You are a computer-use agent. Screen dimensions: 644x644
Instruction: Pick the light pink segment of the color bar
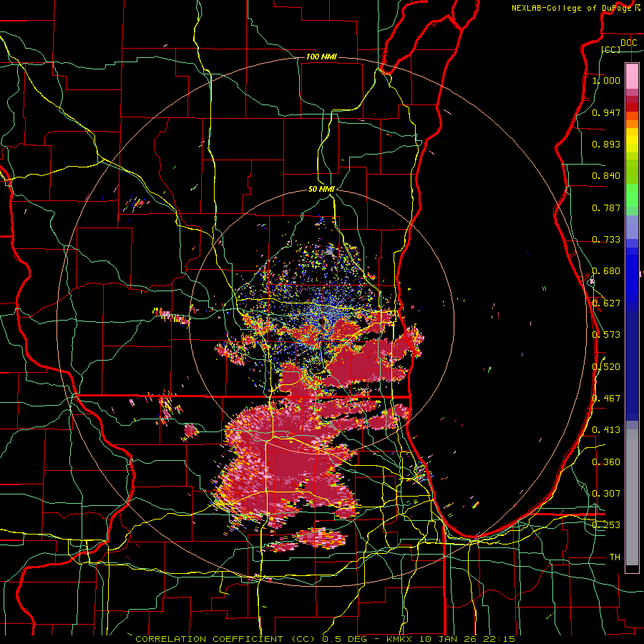pos(632,77)
